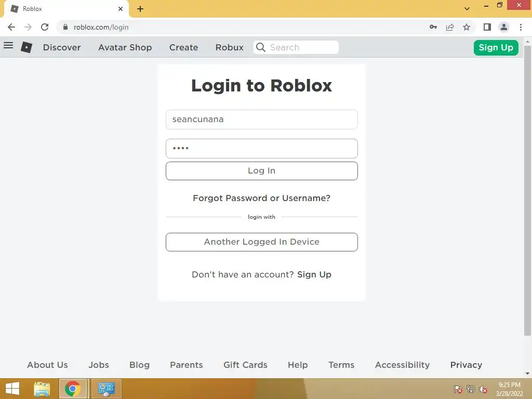Screen dimensions: 532x399
Task: Focus the username field containing seancunana
Action: [x=262, y=119]
